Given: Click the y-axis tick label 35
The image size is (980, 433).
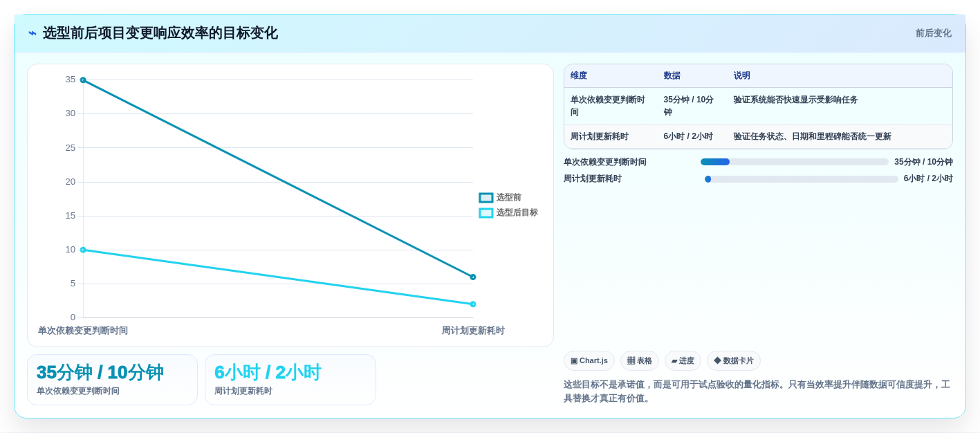Looking at the screenshot, I should click(71, 80).
